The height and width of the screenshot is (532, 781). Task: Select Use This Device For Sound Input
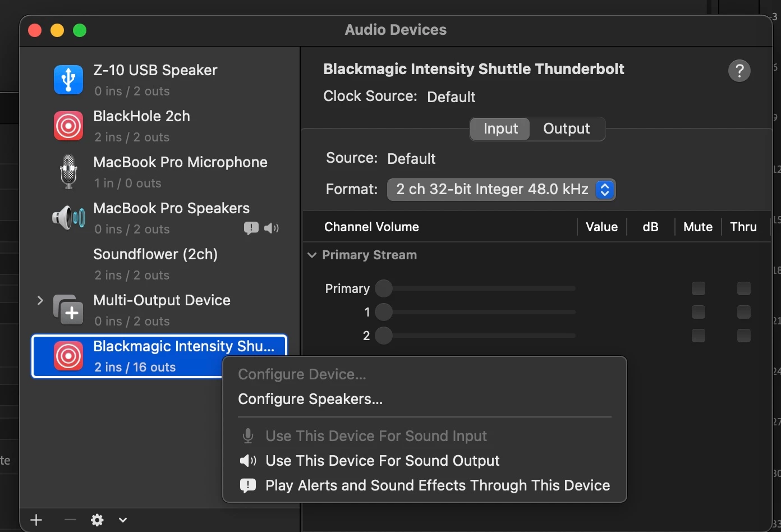(x=376, y=436)
